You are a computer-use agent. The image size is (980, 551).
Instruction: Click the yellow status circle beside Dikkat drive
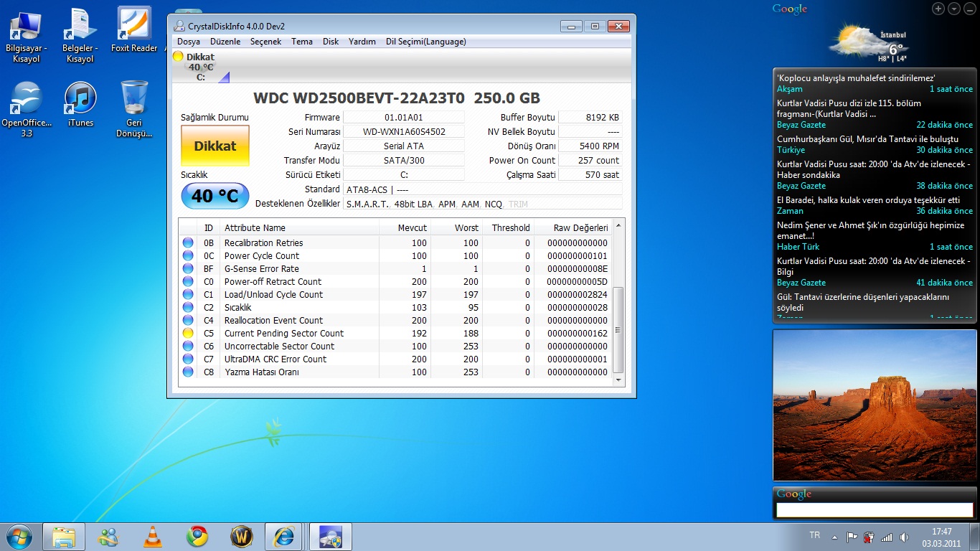[x=178, y=57]
